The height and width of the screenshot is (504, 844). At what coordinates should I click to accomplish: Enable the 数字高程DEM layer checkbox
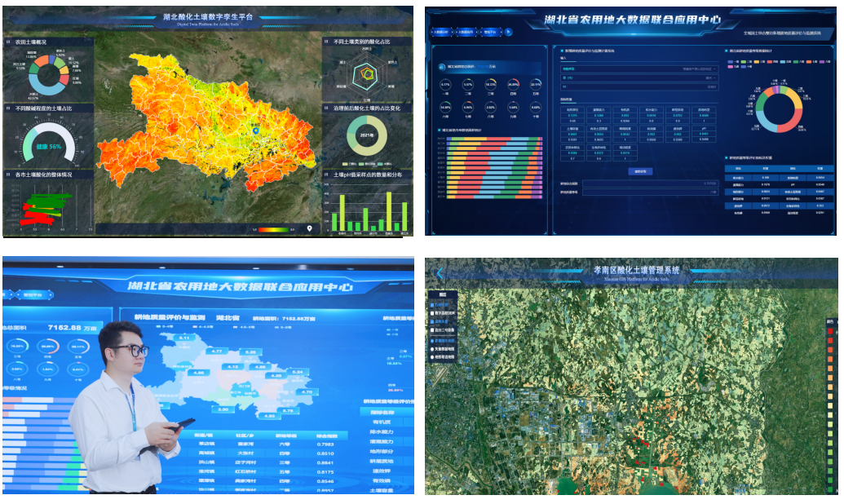pyautogui.click(x=433, y=312)
